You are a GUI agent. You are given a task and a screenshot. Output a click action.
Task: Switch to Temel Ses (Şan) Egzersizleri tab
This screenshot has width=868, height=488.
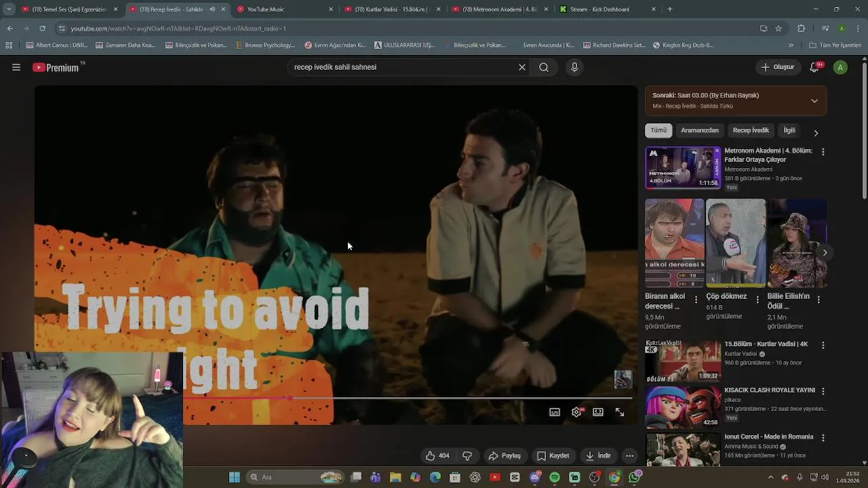click(x=70, y=9)
